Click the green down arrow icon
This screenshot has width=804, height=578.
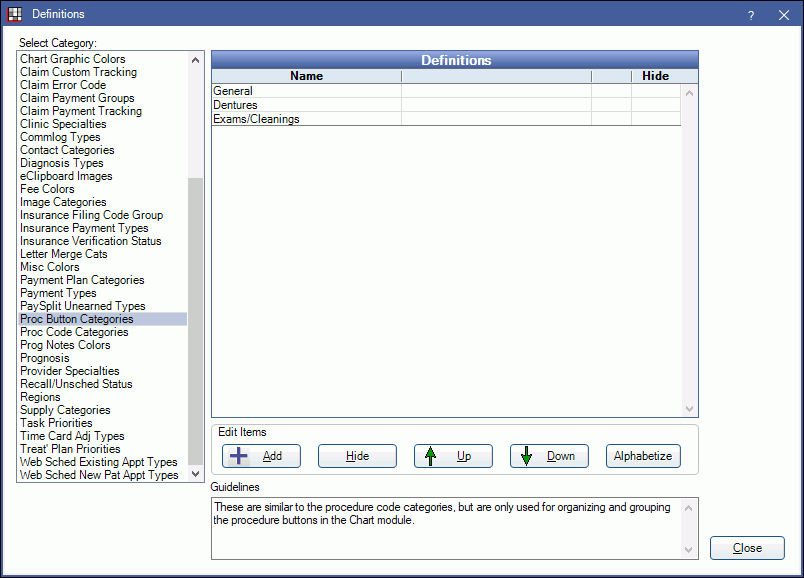tap(525, 455)
